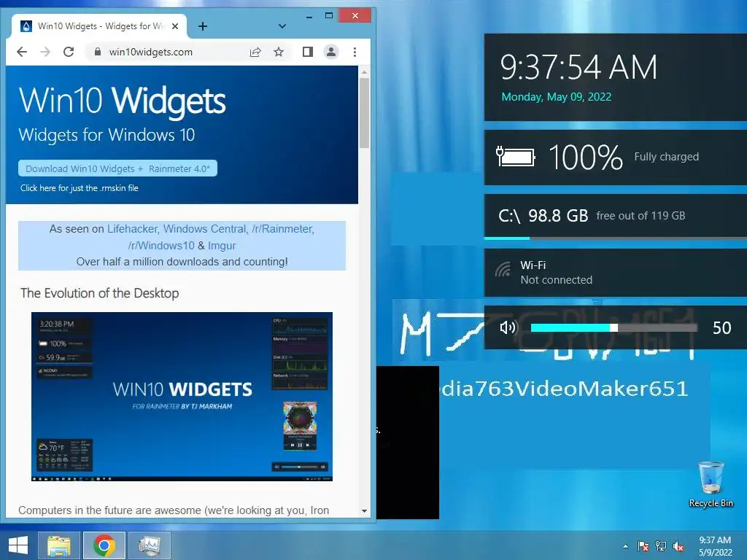
Task: Click 'The Evolution of the Desktop' heading
Action: (99, 293)
